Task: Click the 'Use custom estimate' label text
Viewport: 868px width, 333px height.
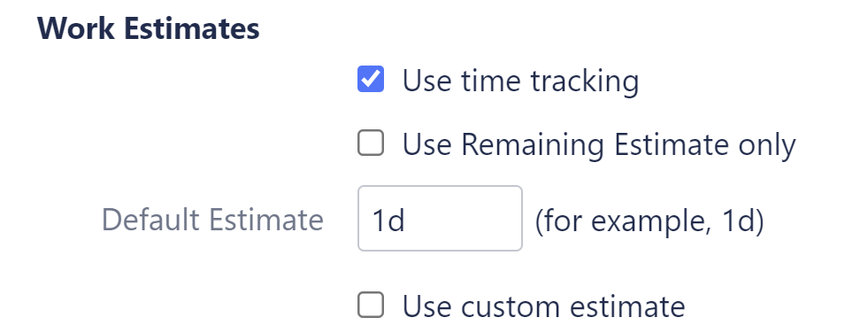Action: (543, 306)
